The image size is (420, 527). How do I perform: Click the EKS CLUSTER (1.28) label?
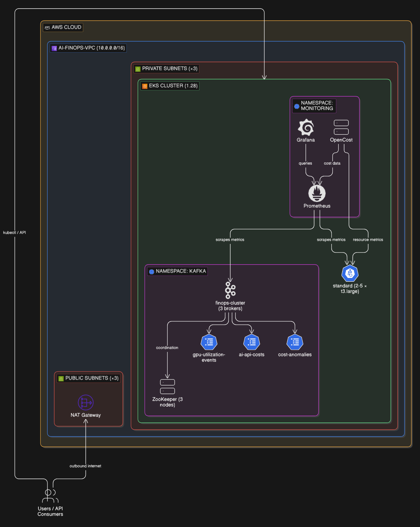pyautogui.click(x=170, y=86)
